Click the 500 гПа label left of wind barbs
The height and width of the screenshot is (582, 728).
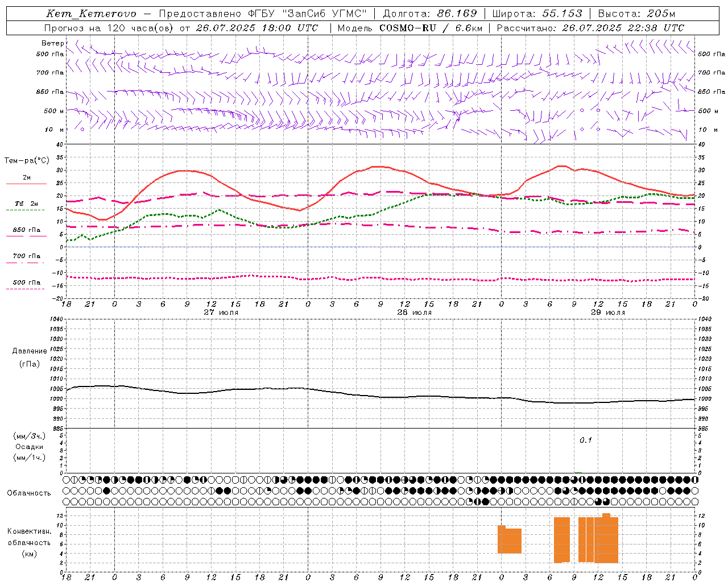pyautogui.click(x=50, y=54)
